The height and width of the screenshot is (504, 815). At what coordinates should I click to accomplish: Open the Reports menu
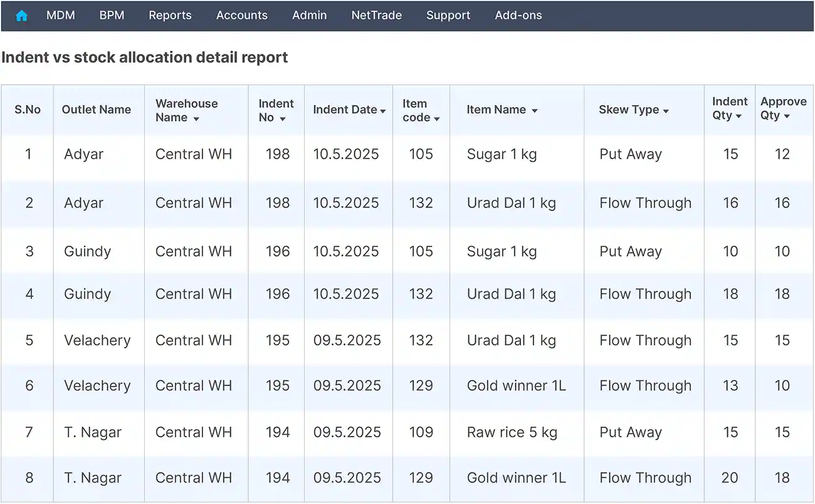coord(170,16)
